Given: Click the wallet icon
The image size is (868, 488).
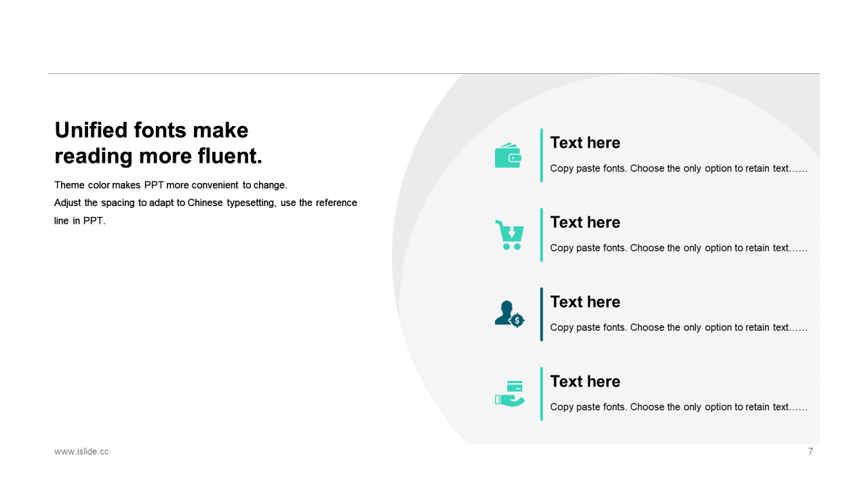Looking at the screenshot, I should click(508, 155).
